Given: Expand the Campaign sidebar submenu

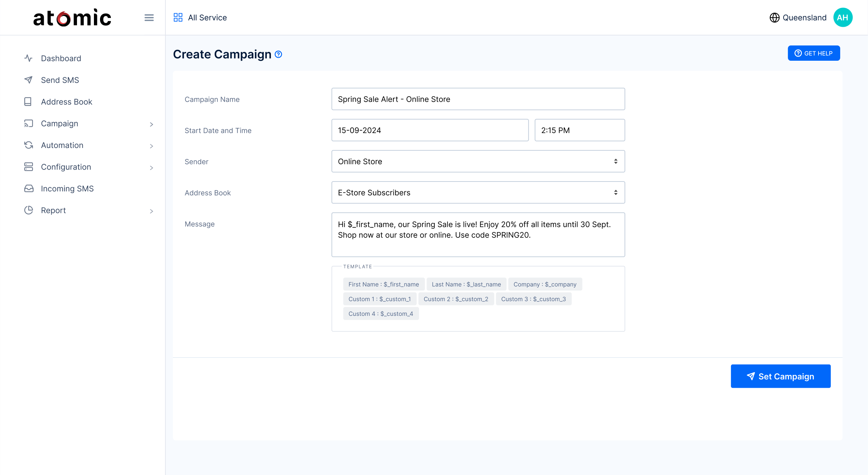Looking at the screenshot, I should tap(151, 124).
